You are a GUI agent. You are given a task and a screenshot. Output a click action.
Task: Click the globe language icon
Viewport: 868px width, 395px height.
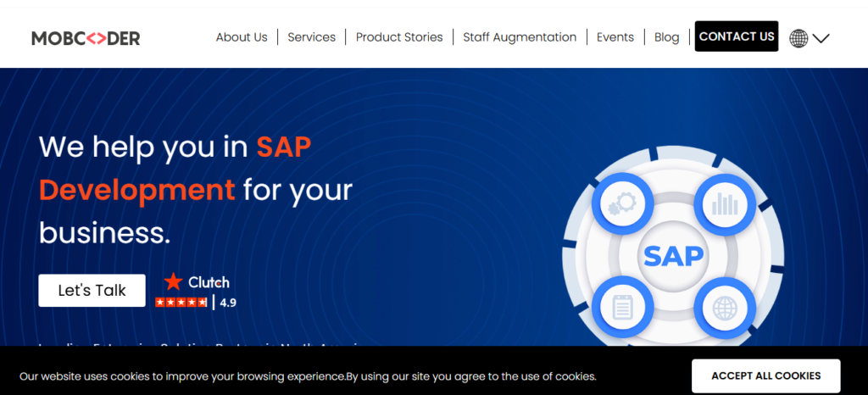click(x=798, y=38)
